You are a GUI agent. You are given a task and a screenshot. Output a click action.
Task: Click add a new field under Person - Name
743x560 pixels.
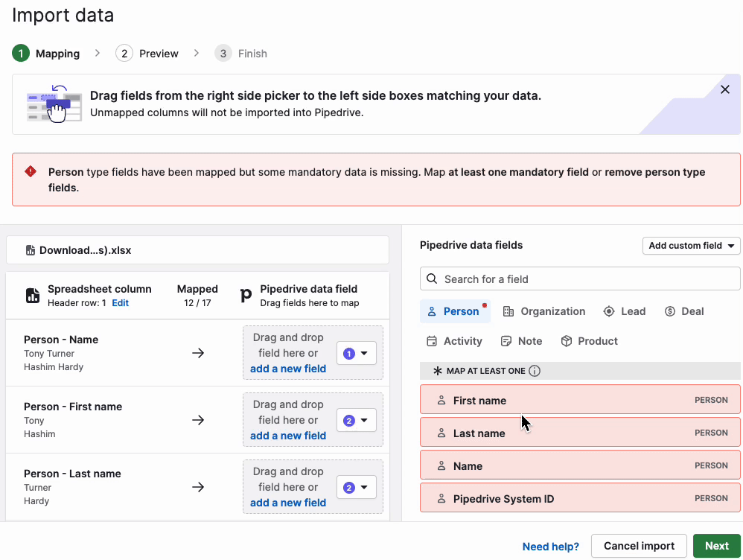coord(288,368)
